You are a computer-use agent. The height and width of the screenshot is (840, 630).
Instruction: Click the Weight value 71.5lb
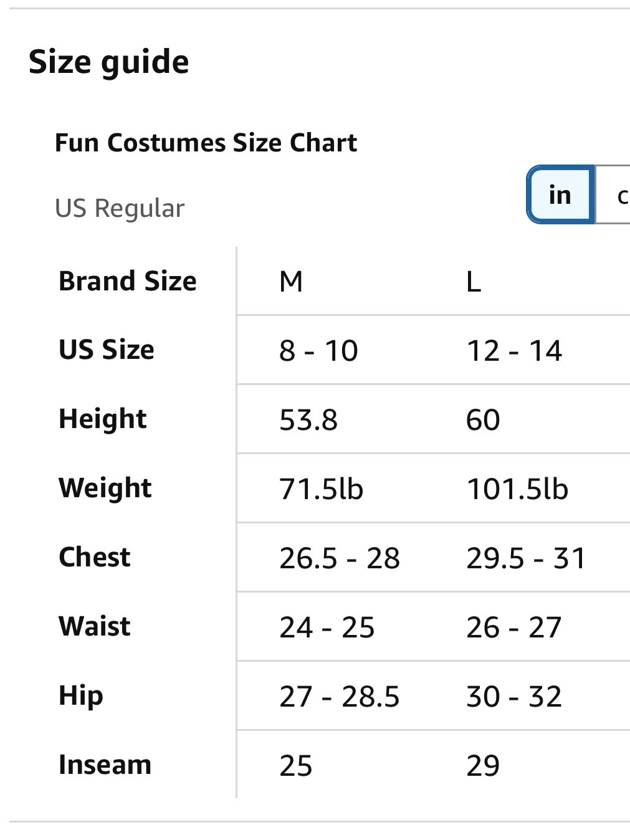321,489
